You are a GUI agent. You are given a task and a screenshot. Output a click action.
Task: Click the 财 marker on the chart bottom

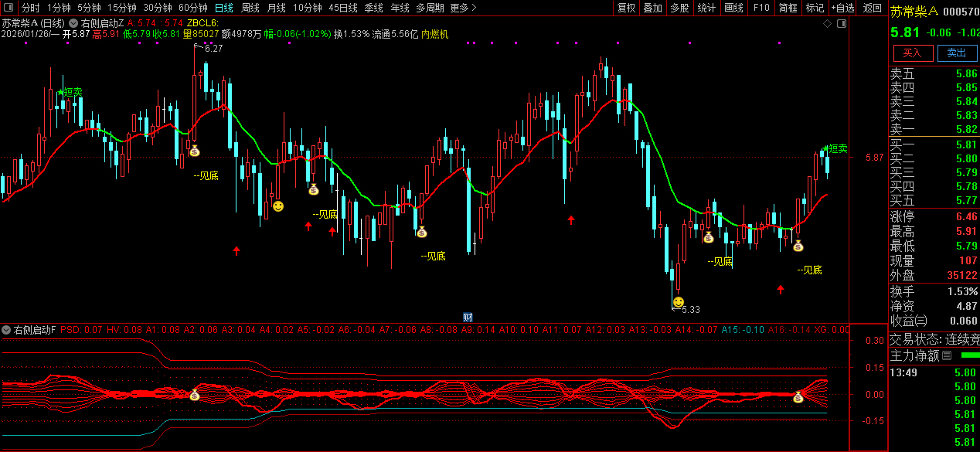(468, 317)
